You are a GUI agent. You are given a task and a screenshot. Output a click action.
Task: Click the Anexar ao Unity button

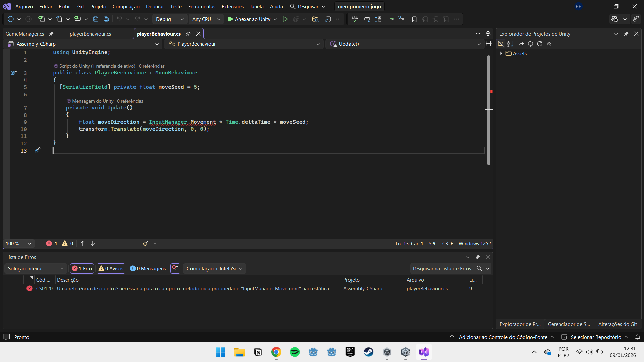[249, 19]
